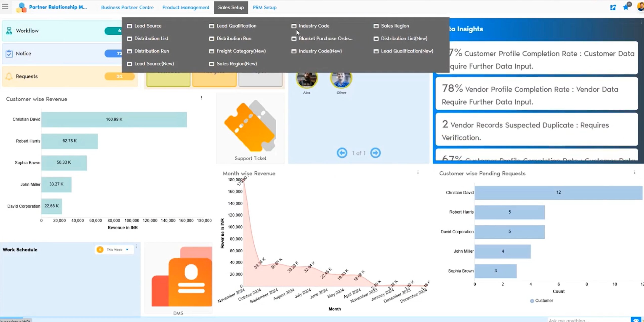Open Customer wise Revenue options menu

coord(201,98)
